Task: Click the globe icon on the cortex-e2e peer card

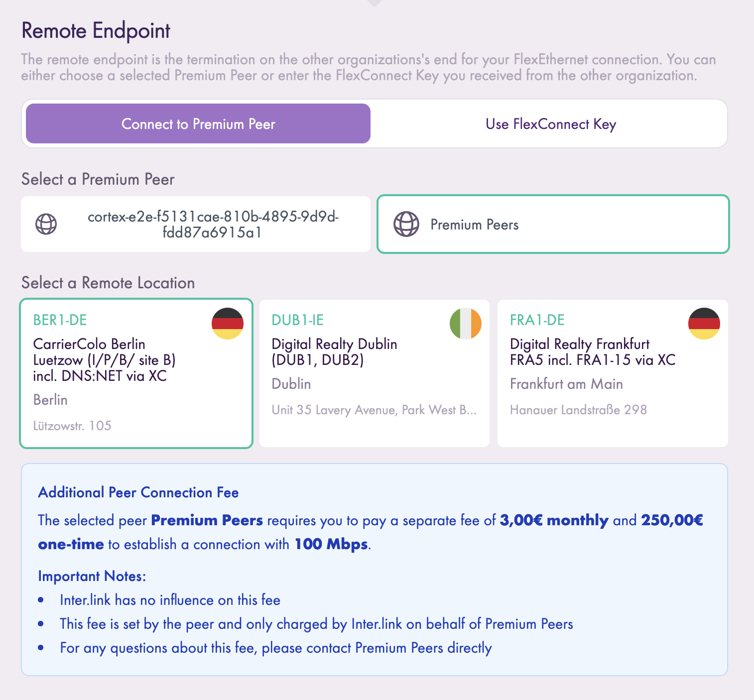Action: click(46, 224)
